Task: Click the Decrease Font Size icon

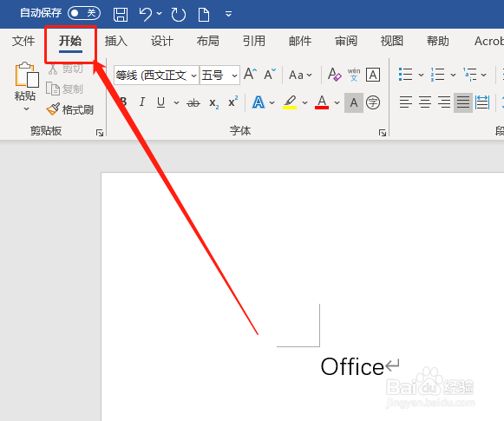Action: 270,75
